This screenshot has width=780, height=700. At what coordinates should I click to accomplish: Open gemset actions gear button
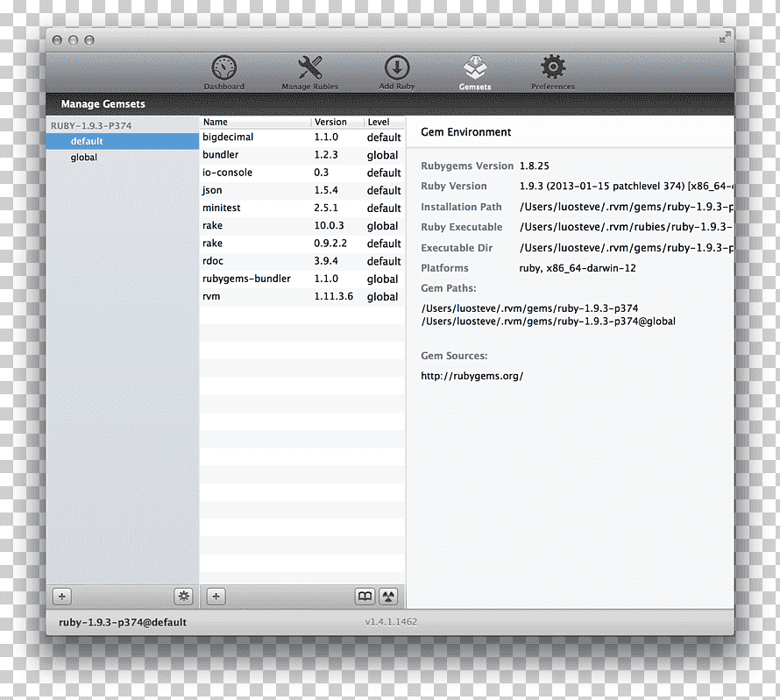click(x=183, y=596)
